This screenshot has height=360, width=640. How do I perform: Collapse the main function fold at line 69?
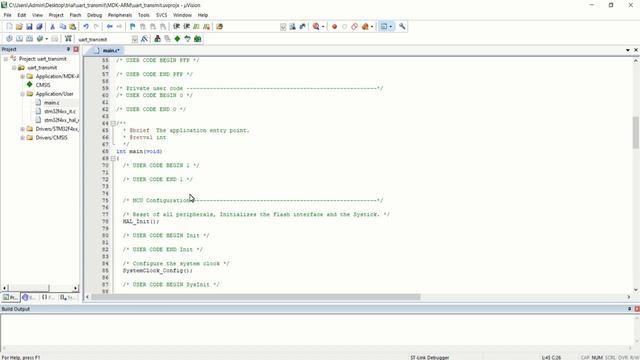tap(113, 158)
